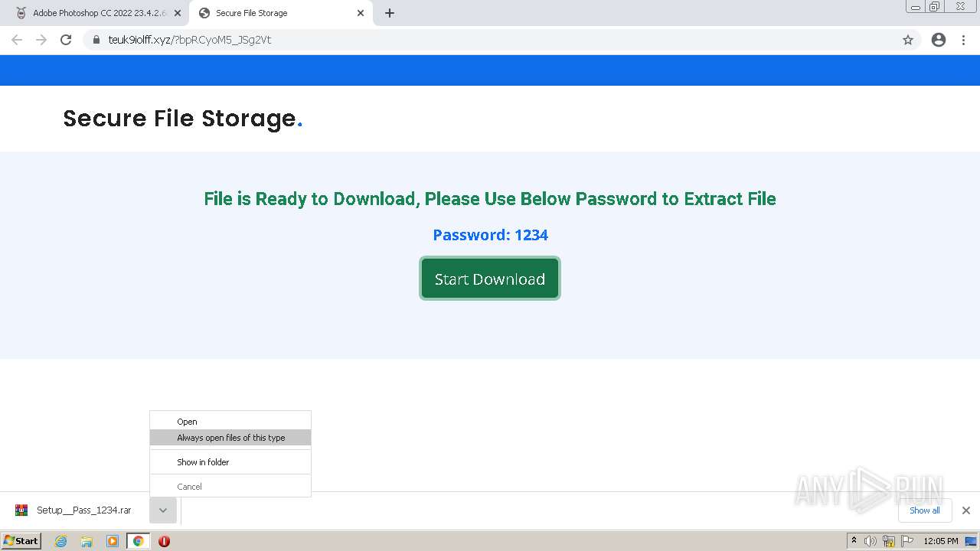Select the Secure File Storage tab
This screenshot has width=980, height=551.
pos(280,13)
